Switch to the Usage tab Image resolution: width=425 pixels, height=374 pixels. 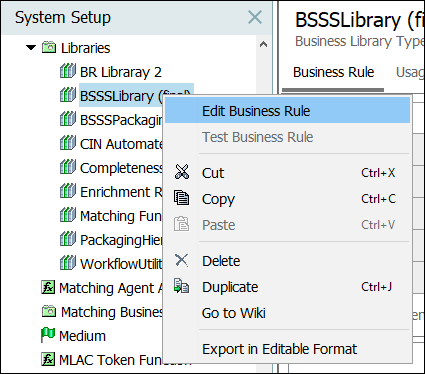410,72
